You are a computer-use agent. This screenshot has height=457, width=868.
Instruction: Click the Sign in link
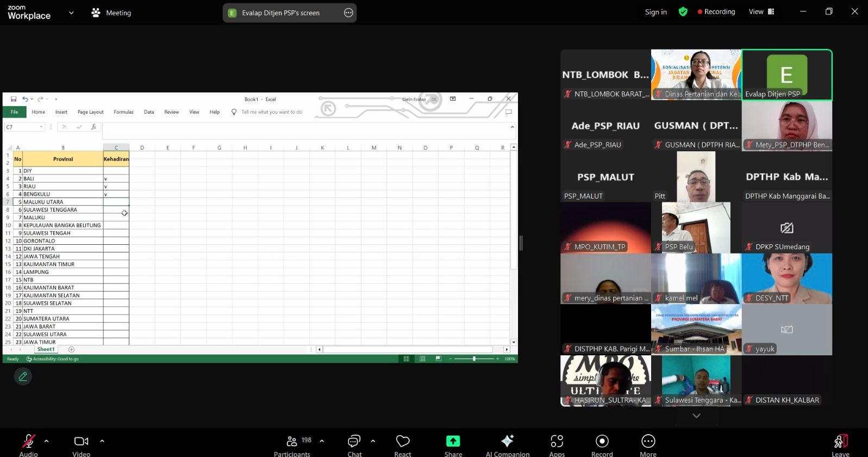click(x=655, y=12)
